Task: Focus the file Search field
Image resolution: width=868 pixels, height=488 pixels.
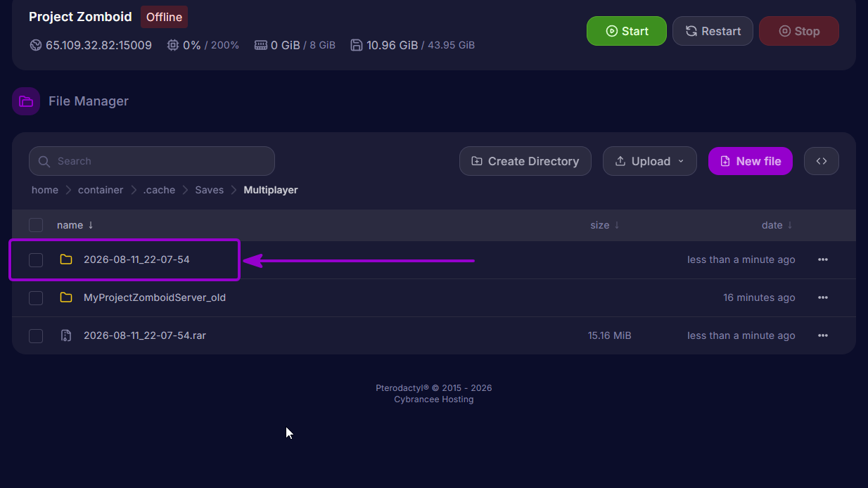Action: coord(152,161)
